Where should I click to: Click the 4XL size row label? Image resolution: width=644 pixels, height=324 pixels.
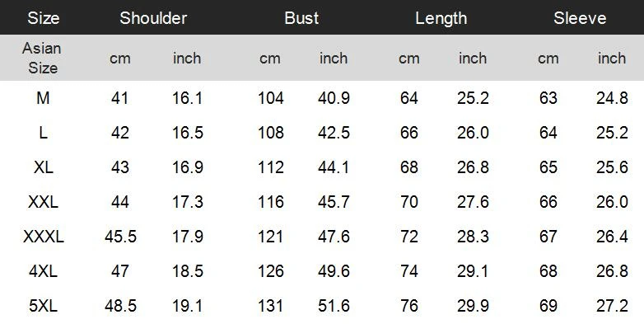coord(43,271)
